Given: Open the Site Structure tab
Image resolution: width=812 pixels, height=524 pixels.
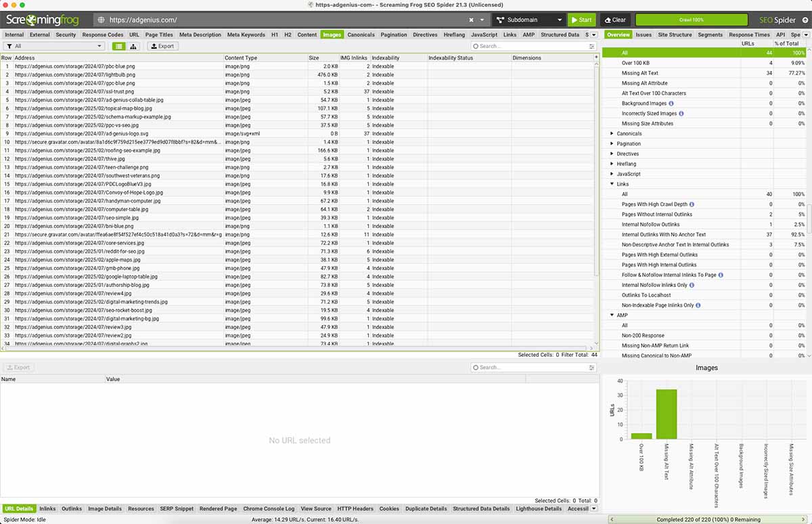Looking at the screenshot, I should (675, 35).
